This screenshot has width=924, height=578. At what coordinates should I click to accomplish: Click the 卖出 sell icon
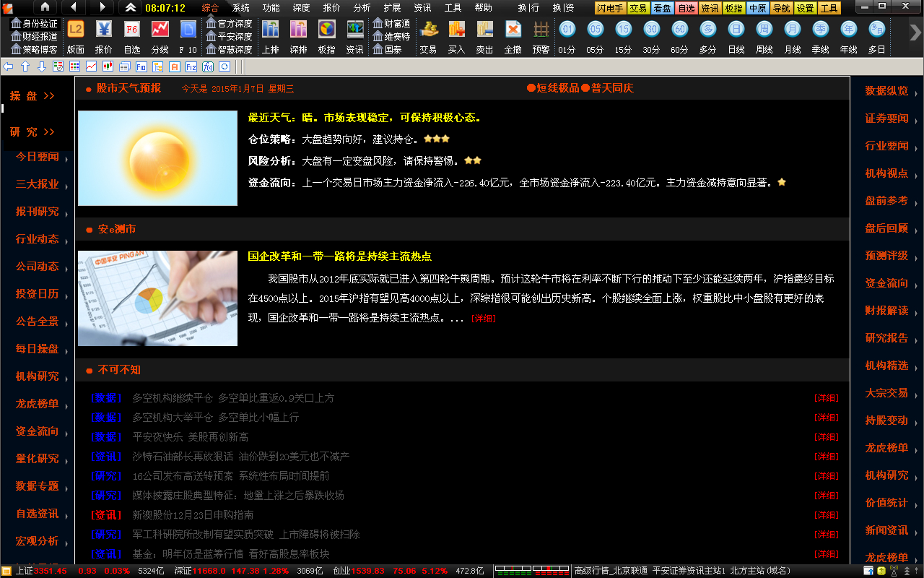(x=485, y=37)
